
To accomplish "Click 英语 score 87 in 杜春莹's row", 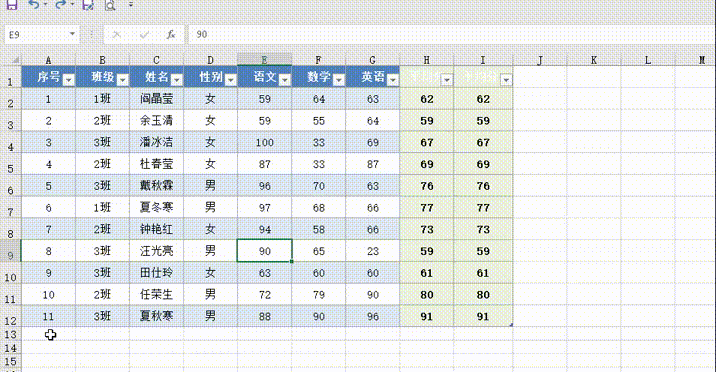I will [x=373, y=164].
